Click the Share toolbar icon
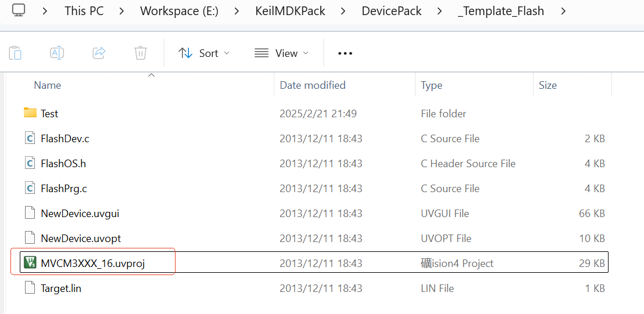This screenshot has height=314, width=644. [99, 53]
